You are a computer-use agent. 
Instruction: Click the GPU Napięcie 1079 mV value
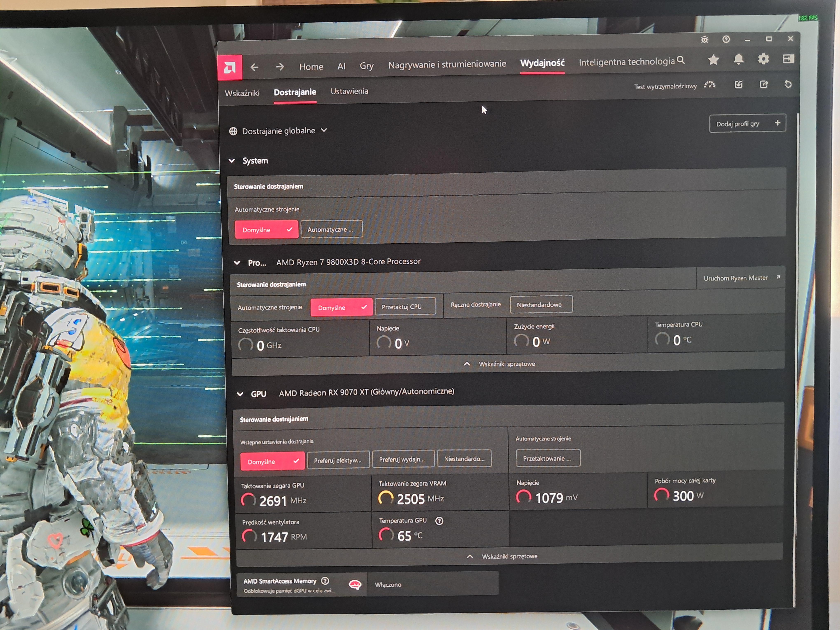pyautogui.click(x=556, y=497)
